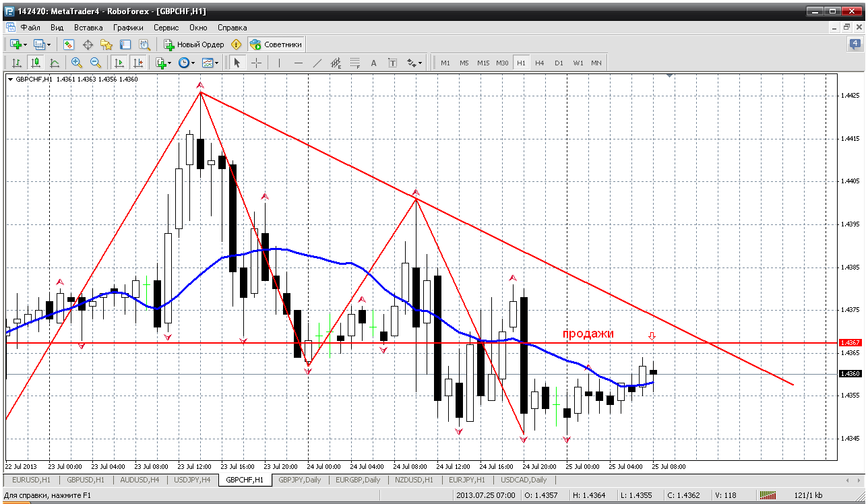
Task: Toggle chart shift from right edge
Action: (138, 63)
